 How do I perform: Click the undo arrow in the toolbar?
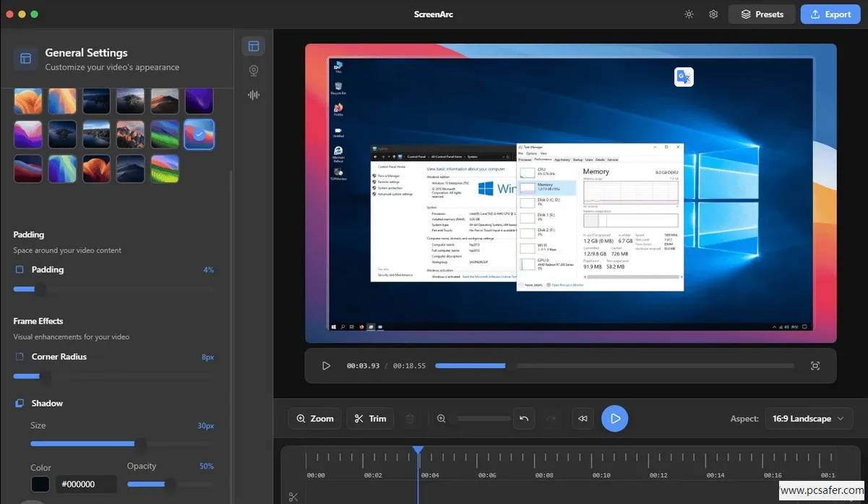pyautogui.click(x=524, y=419)
